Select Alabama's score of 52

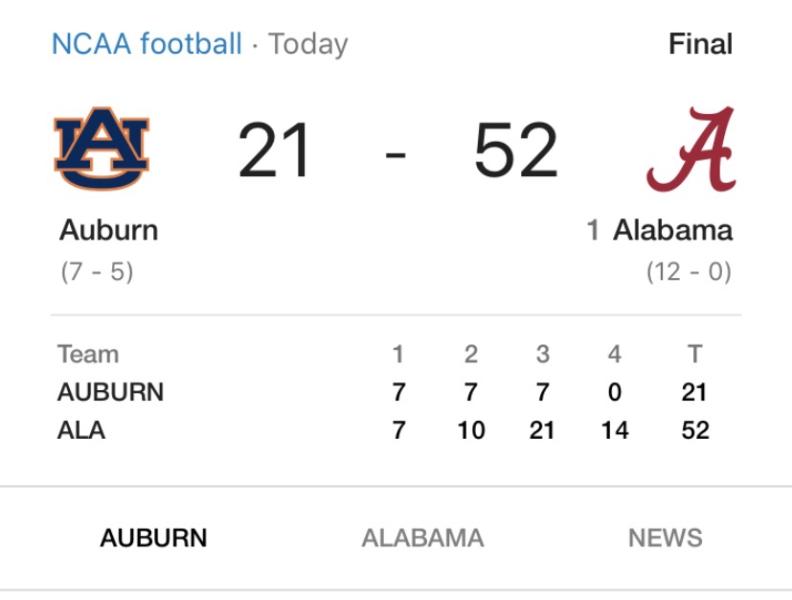[x=516, y=151]
